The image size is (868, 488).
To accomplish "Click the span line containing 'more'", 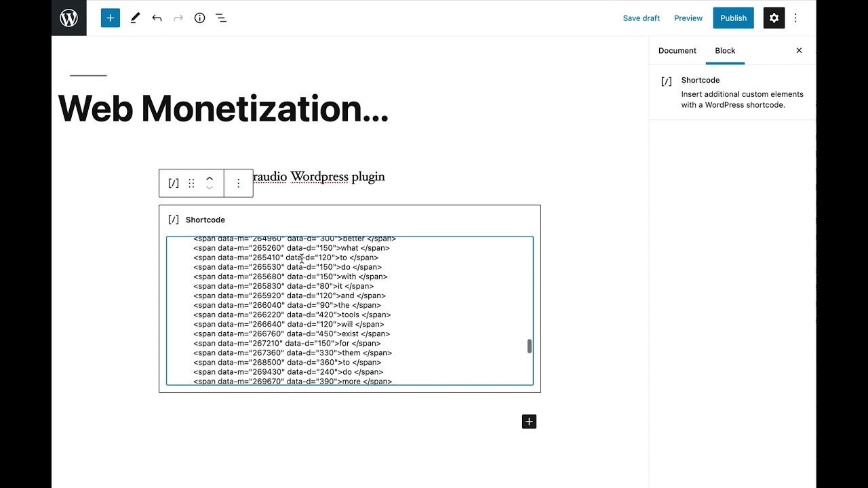I will 292,381.
